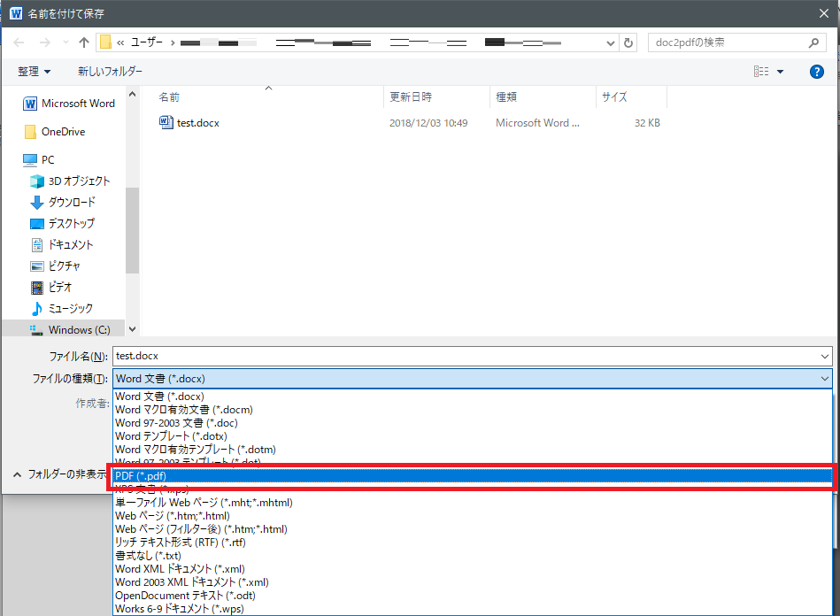The image size is (840, 616).
Task: Refresh the folder listing
Action: pyautogui.click(x=628, y=42)
